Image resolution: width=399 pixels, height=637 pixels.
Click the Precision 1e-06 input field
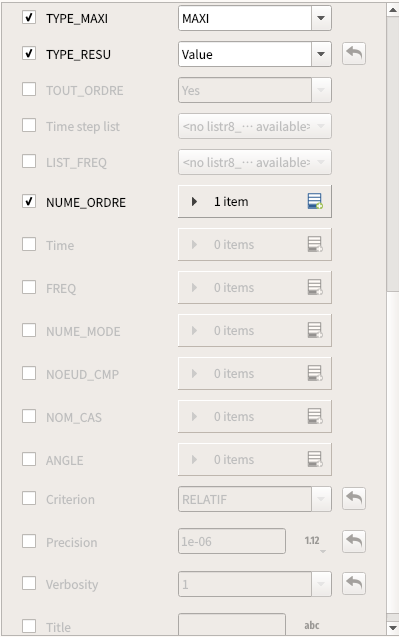coord(232,541)
